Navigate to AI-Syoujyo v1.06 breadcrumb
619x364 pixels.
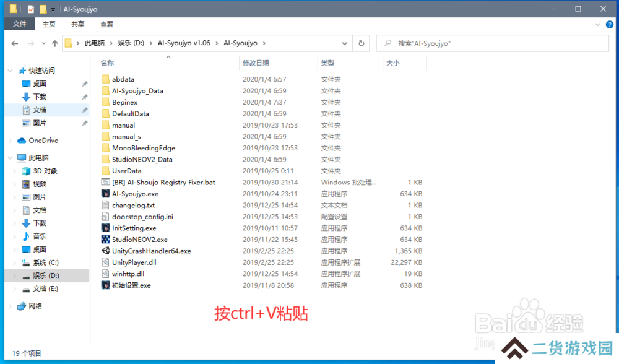tap(184, 43)
